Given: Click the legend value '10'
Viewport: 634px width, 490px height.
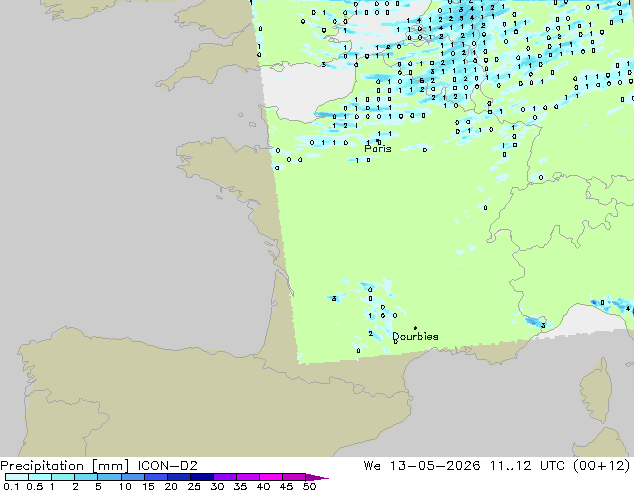Looking at the screenshot, I should (125, 486).
